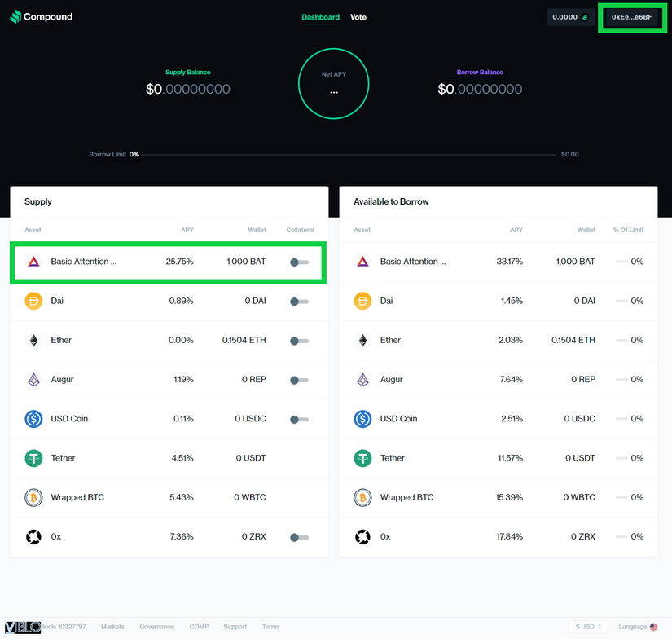Click the Available to Borrow heading
Image resolution: width=672 pixels, height=639 pixels.
tap(391, 202)
